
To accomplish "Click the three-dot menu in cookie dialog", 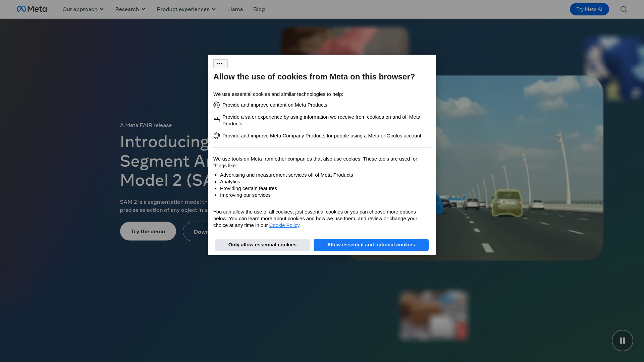I will click(x=220, y=64).
